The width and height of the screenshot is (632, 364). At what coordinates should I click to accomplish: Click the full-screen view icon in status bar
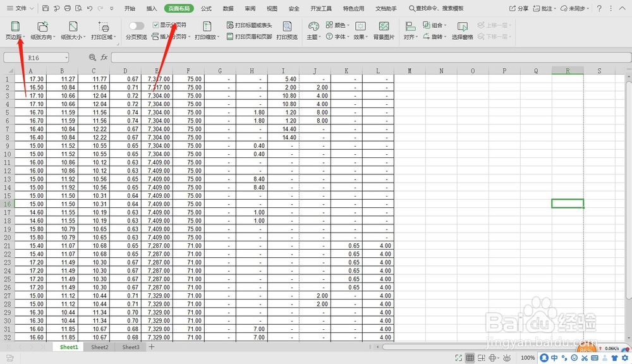tap(458, 358)
